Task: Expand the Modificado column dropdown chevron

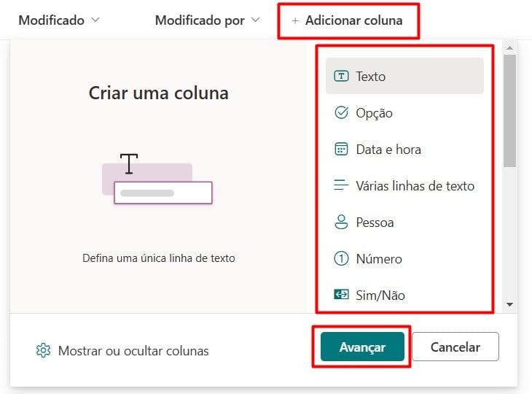Action: coord(95,20)
